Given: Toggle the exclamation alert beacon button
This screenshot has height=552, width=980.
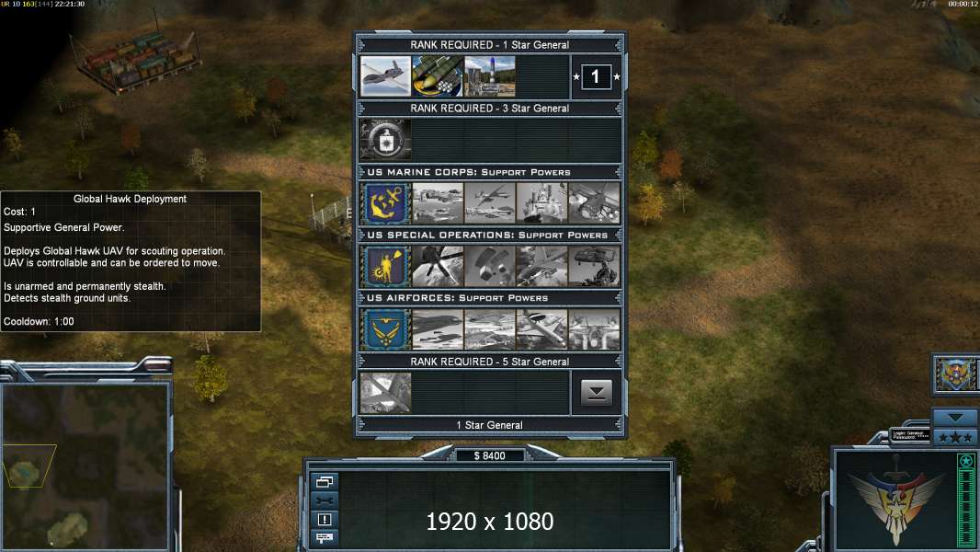Looking at the screenshot, I should pos(325,519).
